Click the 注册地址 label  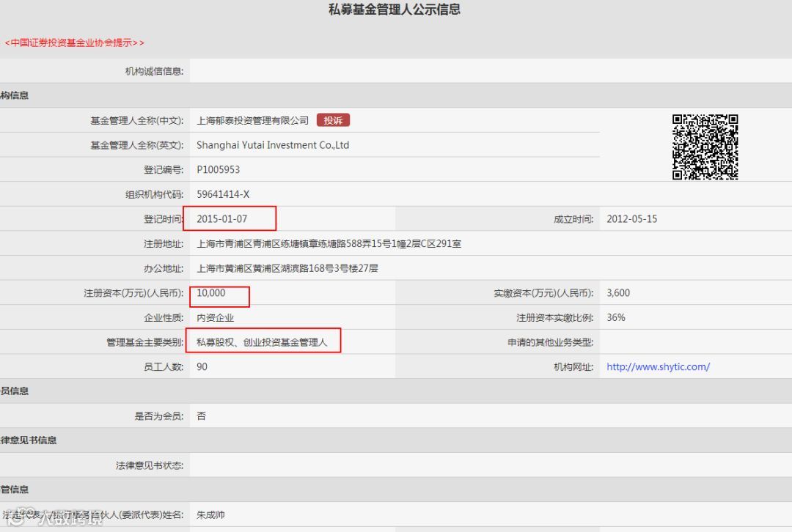click(x=164, y=244)
